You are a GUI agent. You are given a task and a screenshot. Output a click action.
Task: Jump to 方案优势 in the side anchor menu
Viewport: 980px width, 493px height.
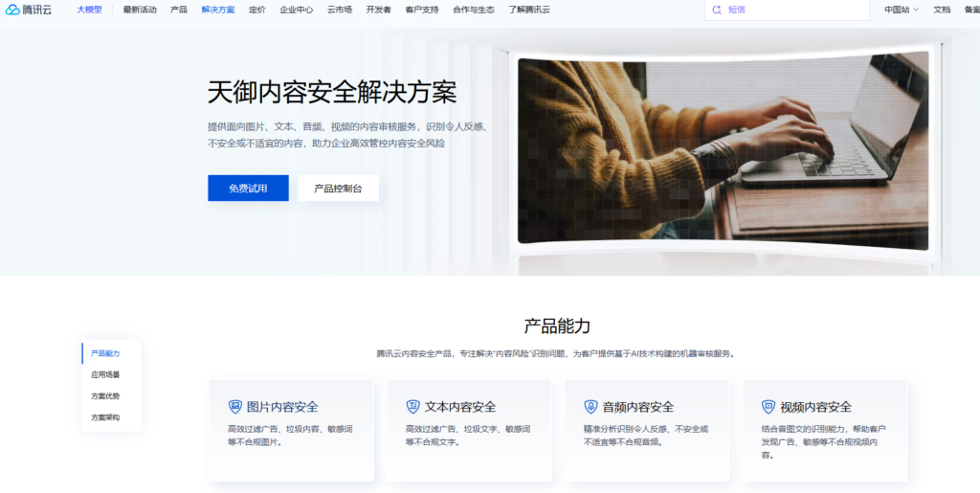[105, 395]
